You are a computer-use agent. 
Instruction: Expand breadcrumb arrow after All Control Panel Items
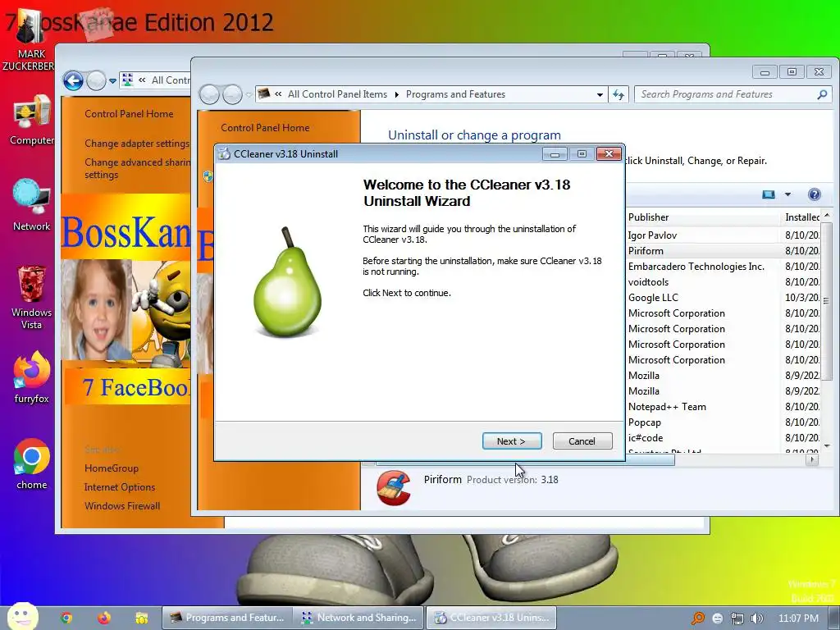[396, 95]
